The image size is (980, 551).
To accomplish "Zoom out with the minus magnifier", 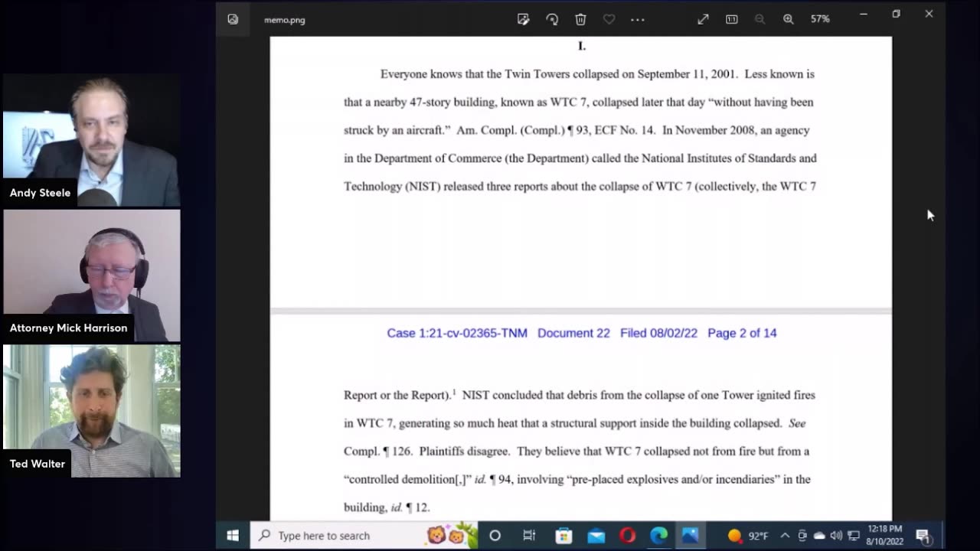I will point(759,19).
